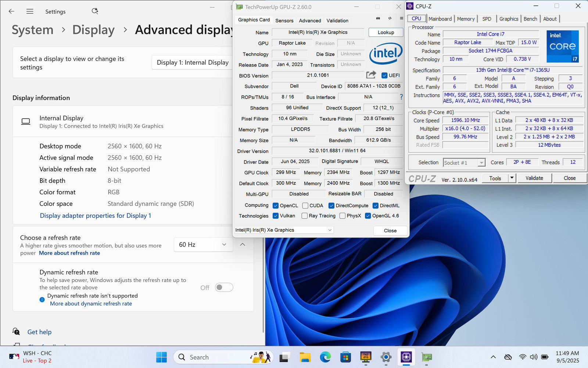Switch to the Sensors tab in GPU-Z
This screenshot has width=588, height=368.
284,21
